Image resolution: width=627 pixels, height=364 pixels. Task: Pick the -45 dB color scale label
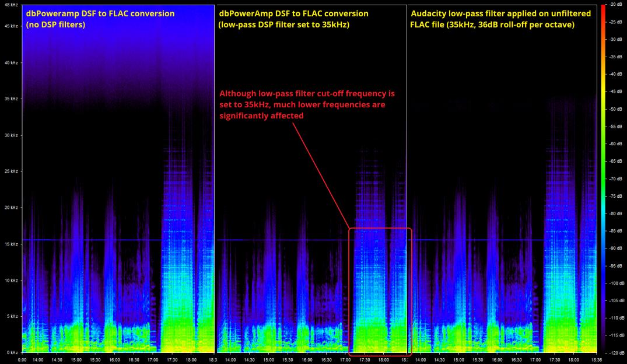(615, 92)
